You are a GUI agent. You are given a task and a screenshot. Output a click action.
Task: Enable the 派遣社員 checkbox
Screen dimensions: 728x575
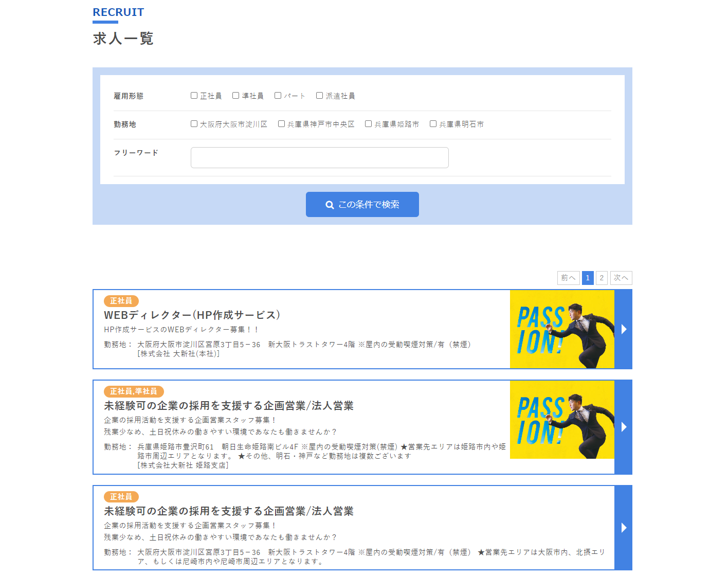[320, 96]
